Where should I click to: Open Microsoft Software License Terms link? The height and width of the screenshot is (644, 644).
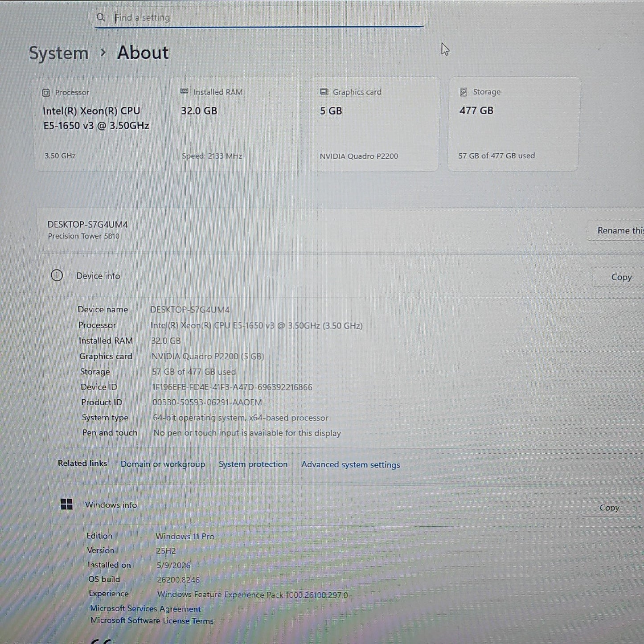152,621
